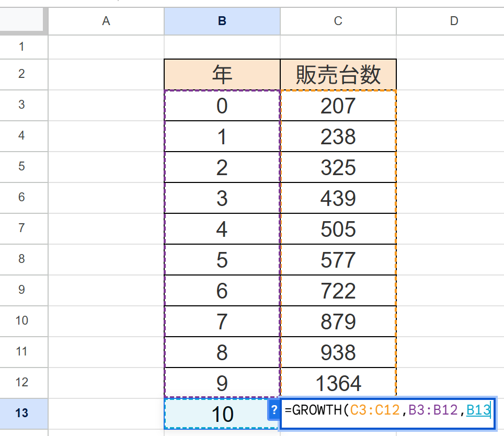Select row 13 header
Screen dimensions: 504x436
(x=21, y=414)
